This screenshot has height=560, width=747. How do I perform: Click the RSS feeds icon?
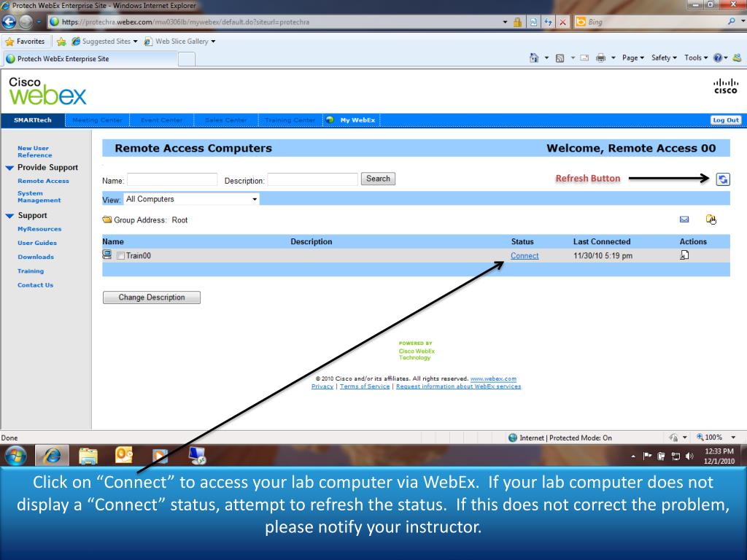pos(560,58)
